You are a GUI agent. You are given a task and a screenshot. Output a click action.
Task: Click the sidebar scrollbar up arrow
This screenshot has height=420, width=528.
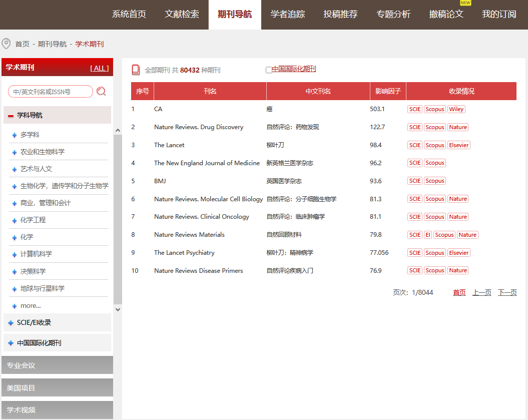pos(118,130)
